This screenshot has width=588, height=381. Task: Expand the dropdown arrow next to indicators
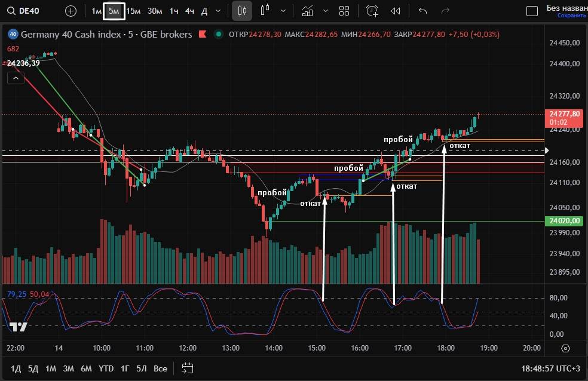(x=325, y=11)
